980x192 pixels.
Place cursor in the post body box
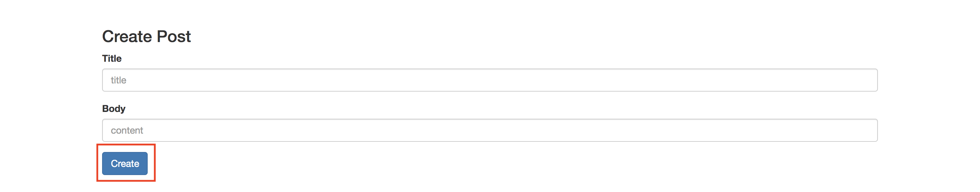489,130
